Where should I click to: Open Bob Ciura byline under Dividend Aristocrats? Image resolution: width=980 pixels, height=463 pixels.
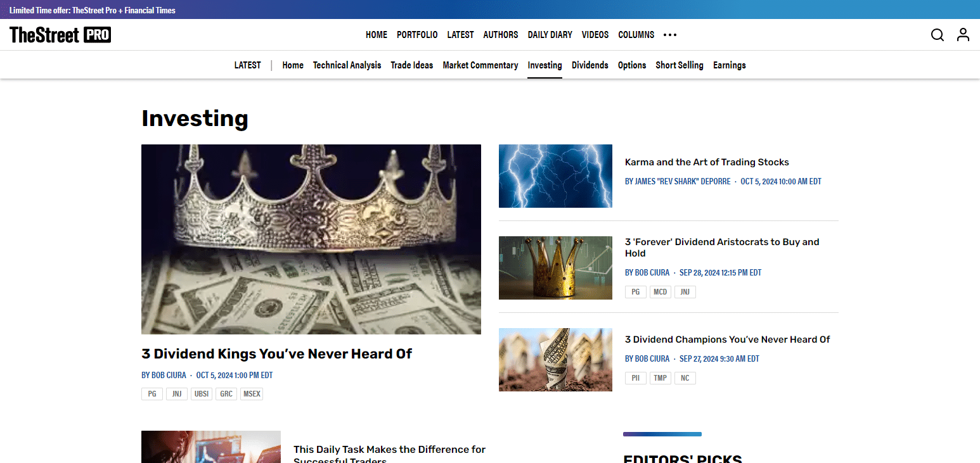(x=647, y=272)
